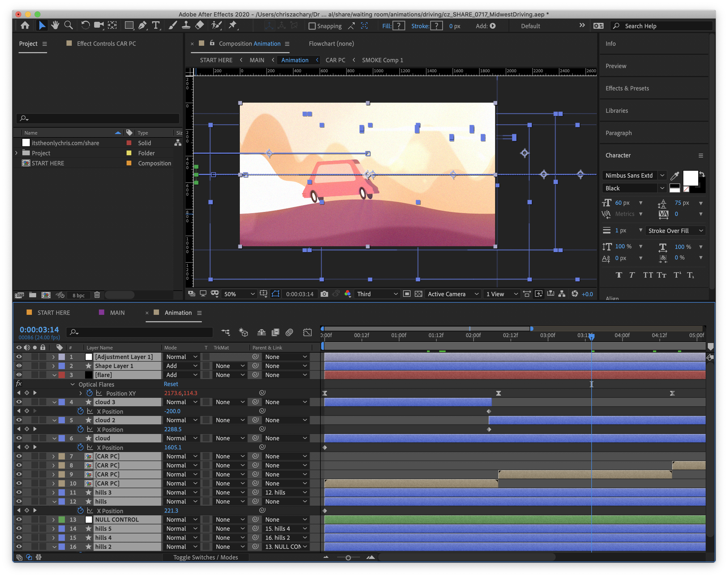
Task: Select the Horizontal Type tool
Action: pos(156,25)
